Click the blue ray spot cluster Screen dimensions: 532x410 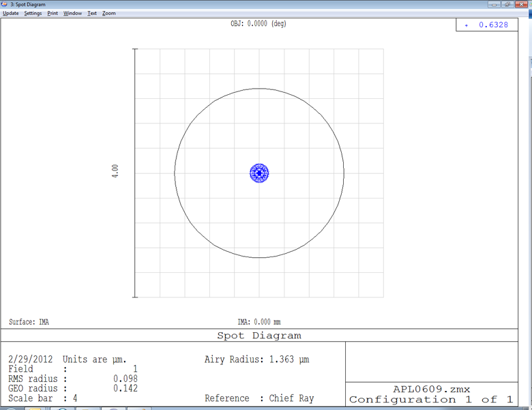(259, 173)
